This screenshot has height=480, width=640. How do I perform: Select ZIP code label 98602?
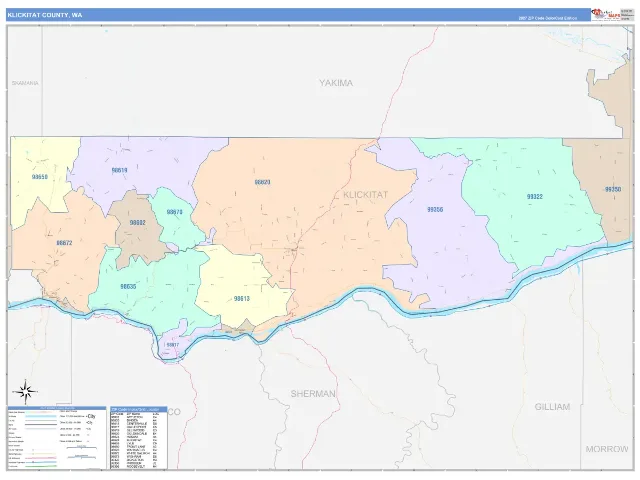(138, 223)
